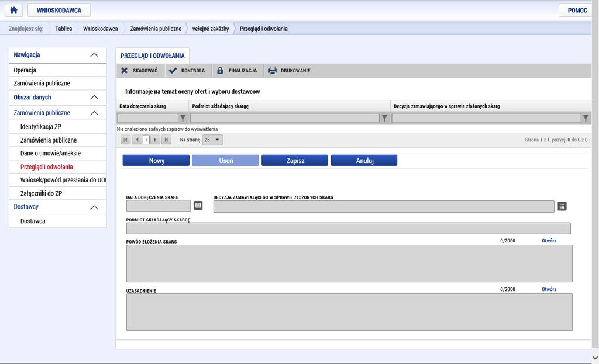The width and height of the screenshot is (599, 364).
Task: Click the page number 1 box
Action: [x=146, y=140]
